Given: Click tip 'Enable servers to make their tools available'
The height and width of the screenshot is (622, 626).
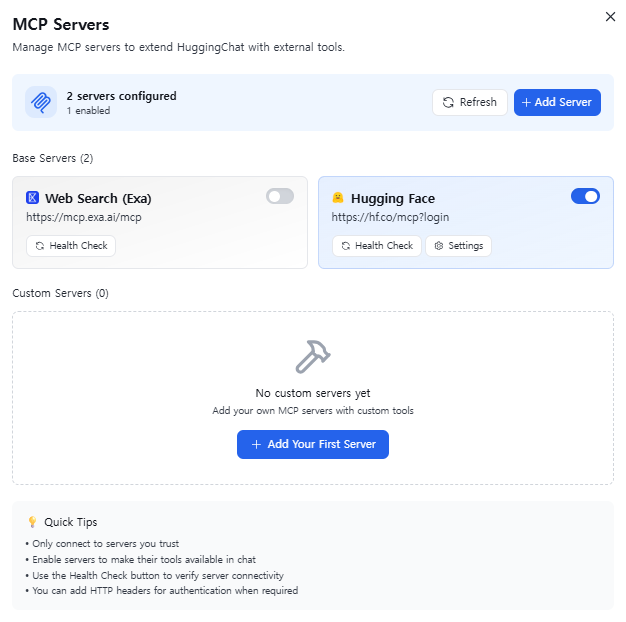Looking at the screenshot, I should tap(144, 560).
